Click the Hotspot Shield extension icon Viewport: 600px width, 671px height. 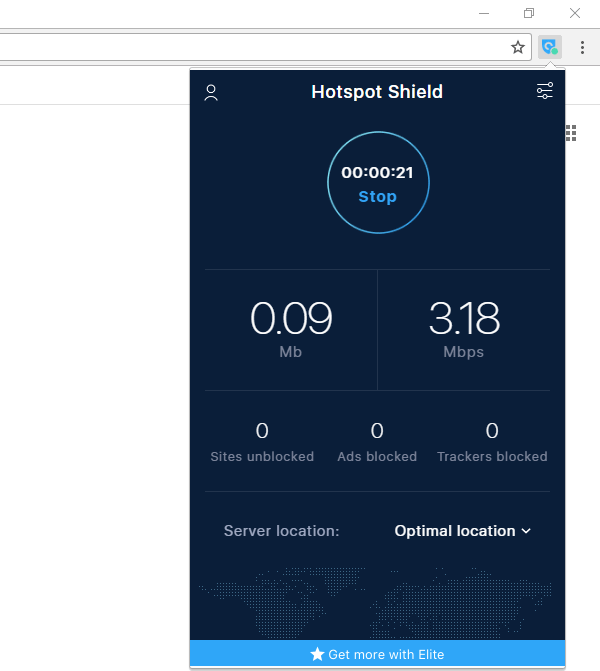tap(550, 47)
